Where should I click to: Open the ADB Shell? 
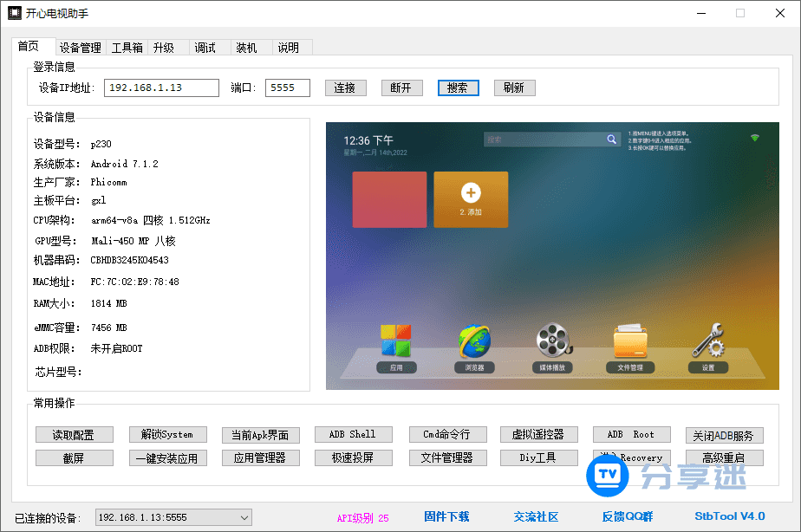point(353,434)
